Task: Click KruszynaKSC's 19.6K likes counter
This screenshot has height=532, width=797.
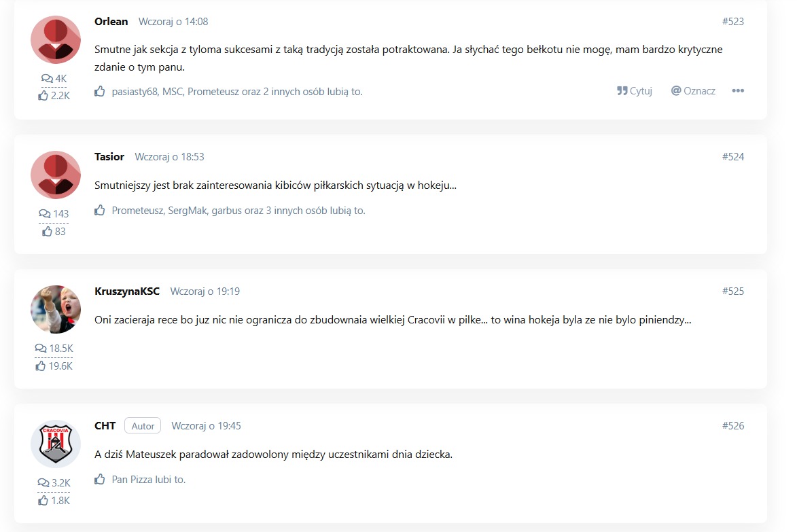Action: [54, 366]
